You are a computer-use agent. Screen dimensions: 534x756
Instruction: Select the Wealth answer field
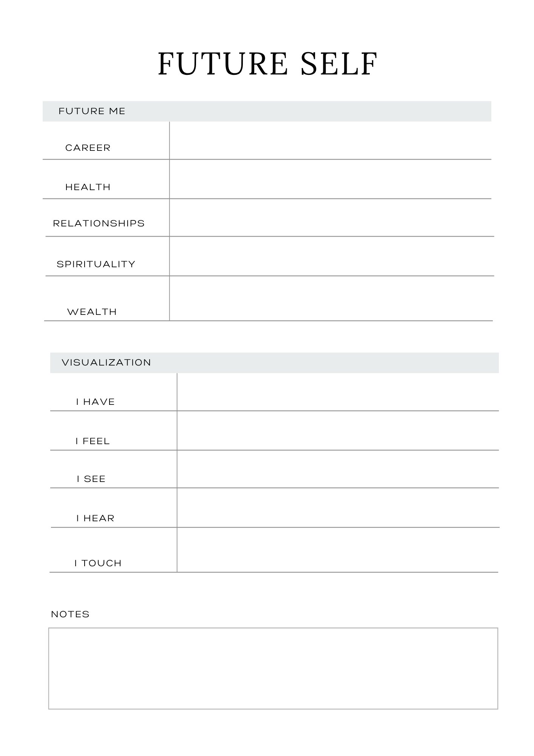[x=331, y=299]
